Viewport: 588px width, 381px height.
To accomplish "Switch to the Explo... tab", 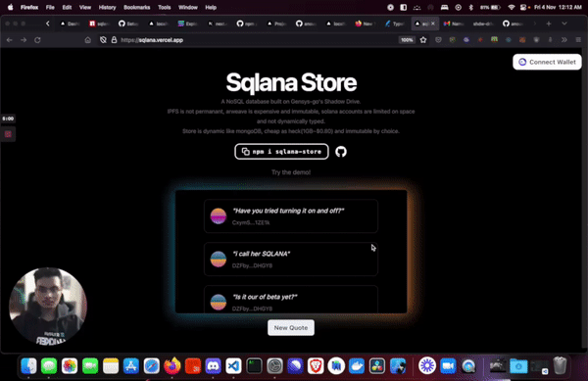I will coord(187,24).
